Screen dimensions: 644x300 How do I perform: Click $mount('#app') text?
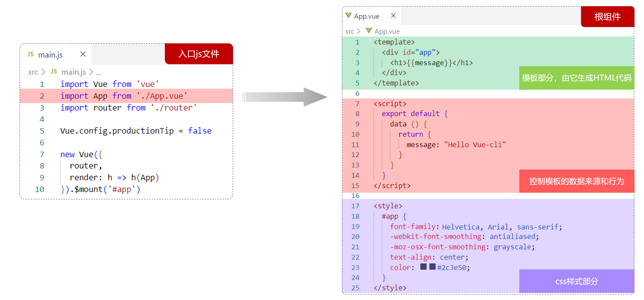[x=107, y=189]
